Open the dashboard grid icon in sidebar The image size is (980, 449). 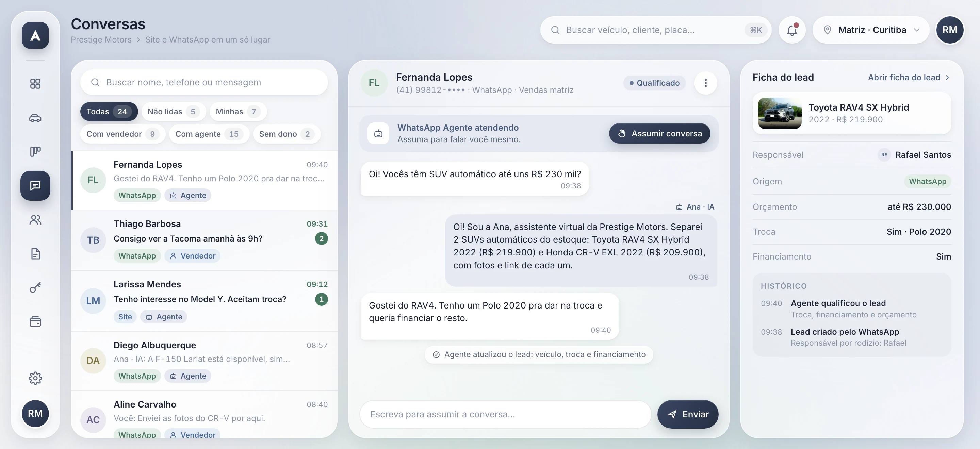coord(35,84)
